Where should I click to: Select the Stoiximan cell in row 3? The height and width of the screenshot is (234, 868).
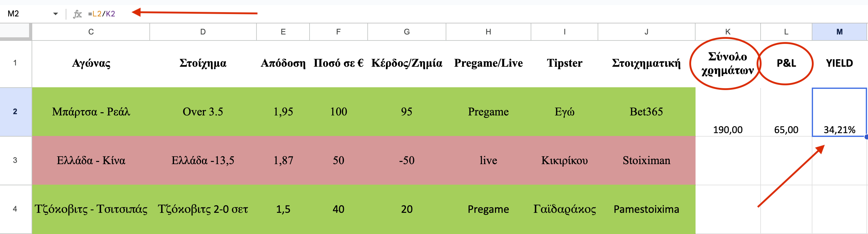(646, 161)
